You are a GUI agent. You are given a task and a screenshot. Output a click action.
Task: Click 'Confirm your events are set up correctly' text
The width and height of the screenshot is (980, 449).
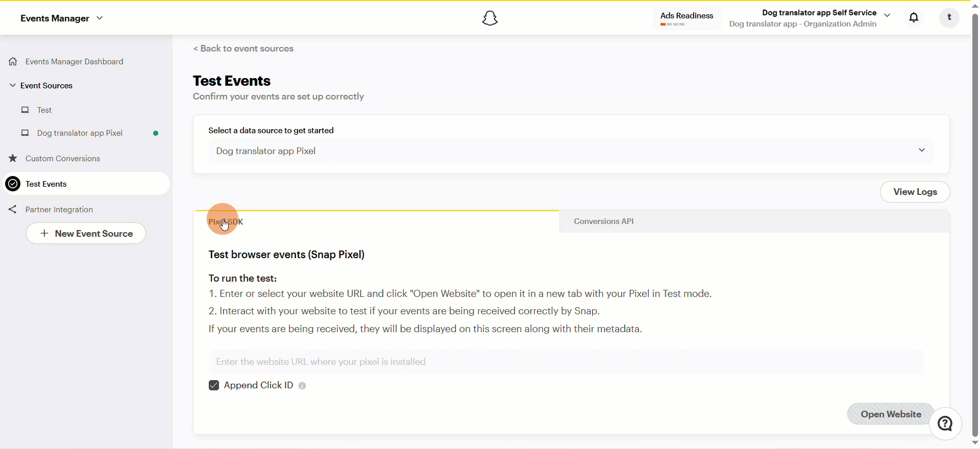(278, 96)
